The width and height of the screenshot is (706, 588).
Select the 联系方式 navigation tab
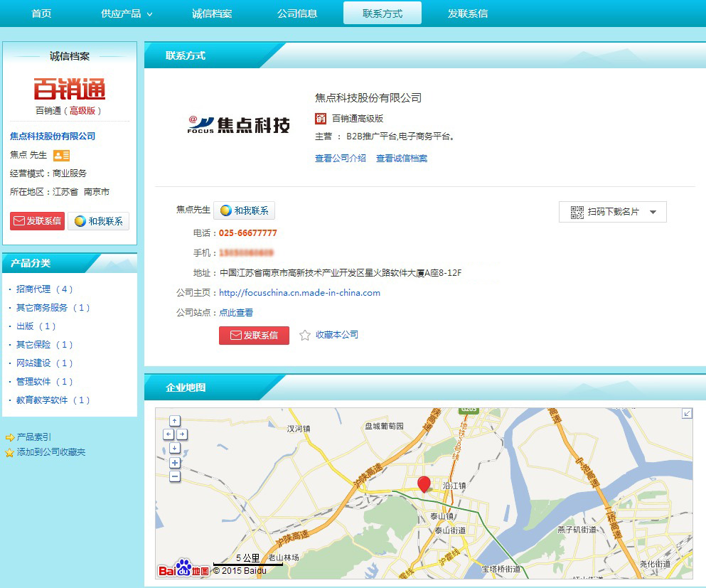(383, 13)
